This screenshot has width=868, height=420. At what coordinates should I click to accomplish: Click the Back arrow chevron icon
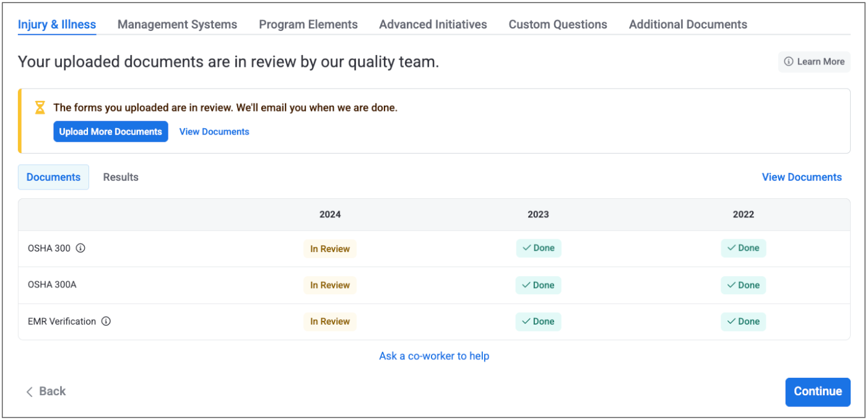coord(29,392)
